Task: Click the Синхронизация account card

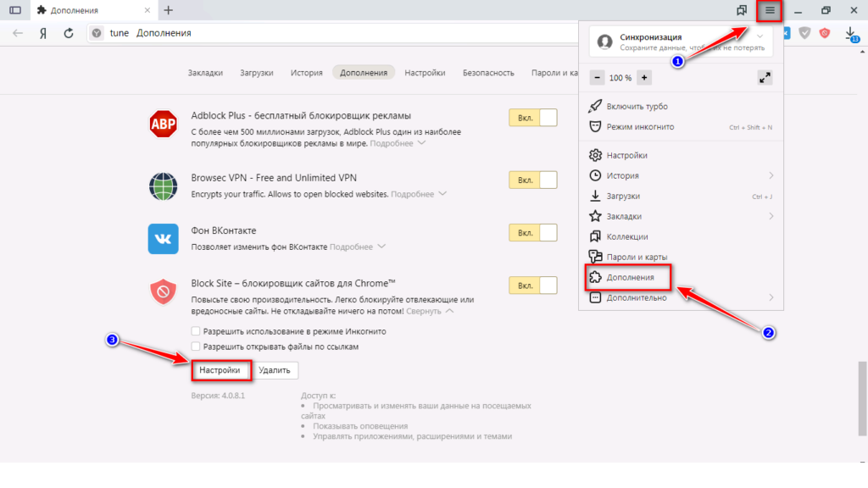Action: (x=681, y=42)
